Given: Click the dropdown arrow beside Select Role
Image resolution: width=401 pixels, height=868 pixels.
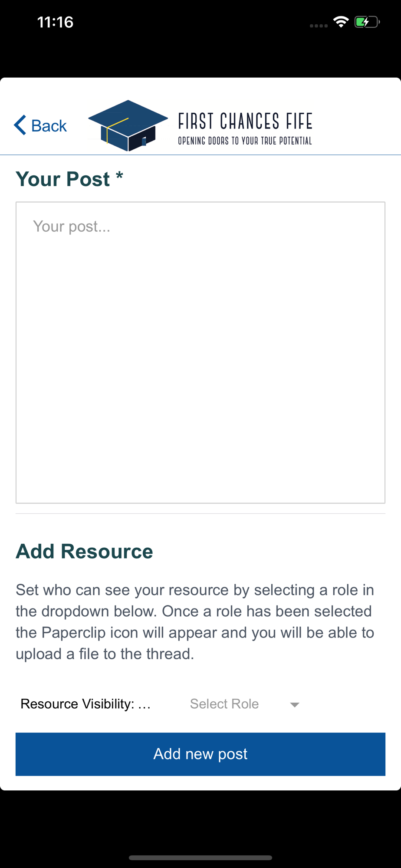Looking at the screenshot, I should tap(295, 704).
